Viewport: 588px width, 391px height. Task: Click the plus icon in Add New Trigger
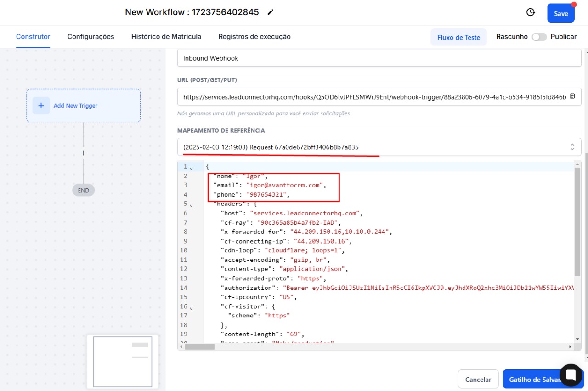click(x=41, y=106)
